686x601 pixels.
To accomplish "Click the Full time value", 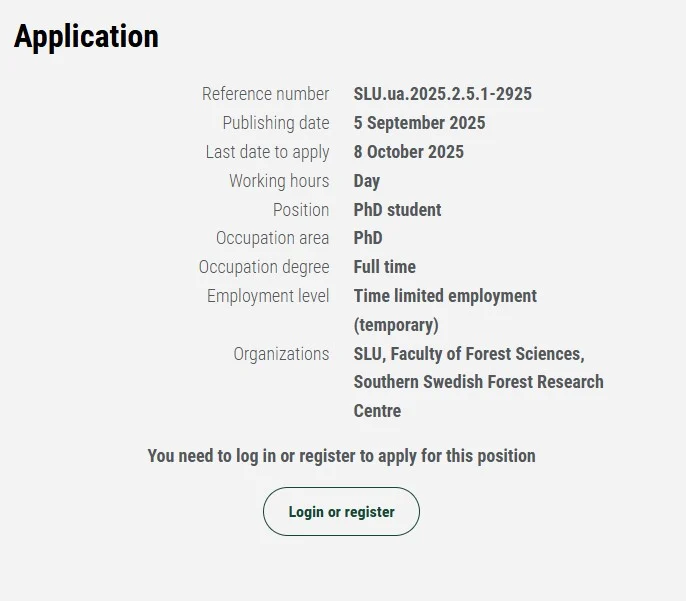I will tap(384, 267).
